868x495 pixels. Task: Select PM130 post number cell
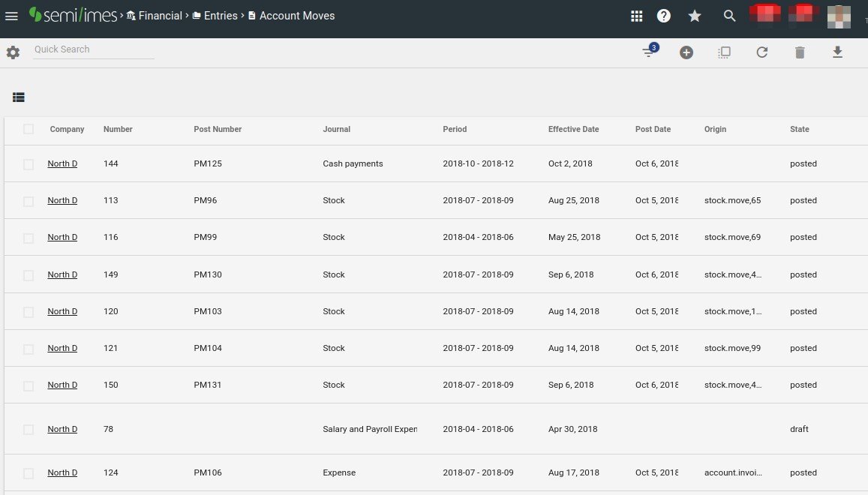208,274
